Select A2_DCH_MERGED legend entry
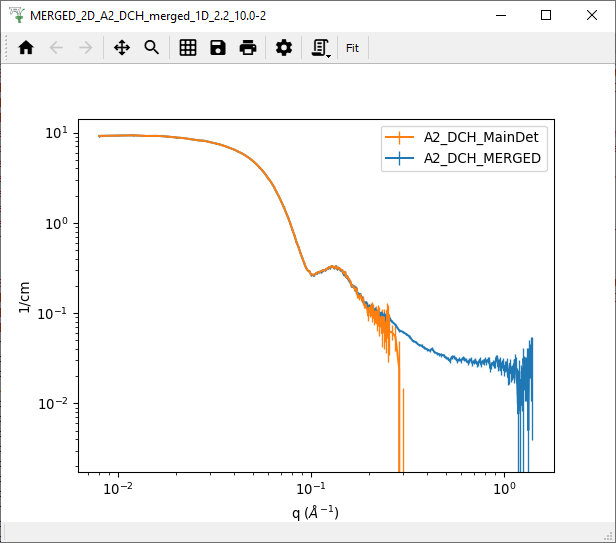 pos(482,158)
